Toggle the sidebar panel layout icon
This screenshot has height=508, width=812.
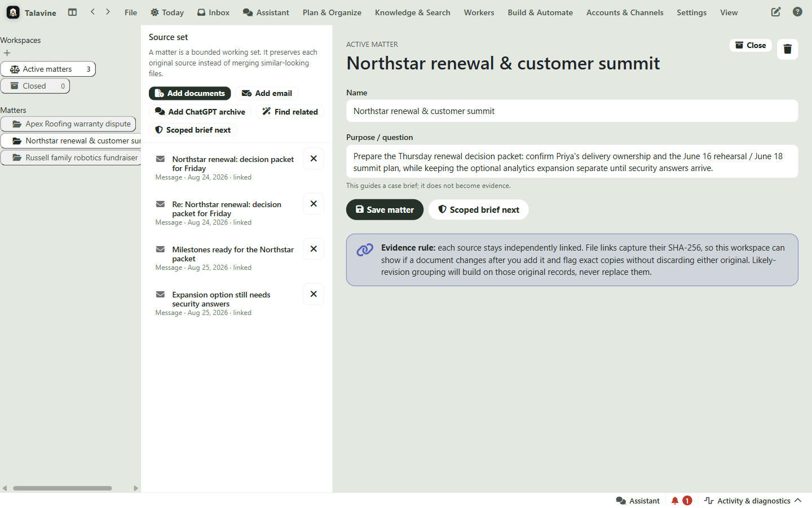pos(72,12)
